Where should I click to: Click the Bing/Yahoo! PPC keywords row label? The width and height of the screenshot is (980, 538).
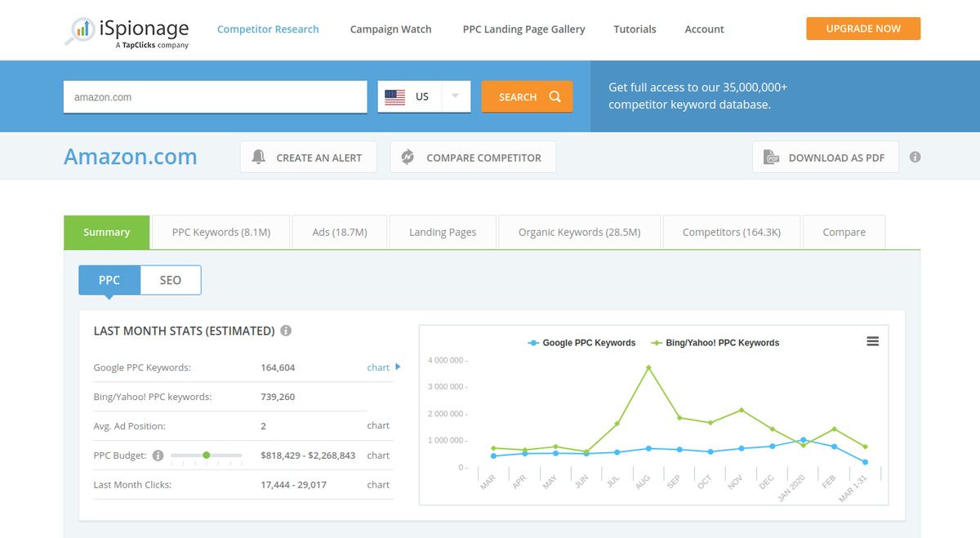[x=153, y=397]
